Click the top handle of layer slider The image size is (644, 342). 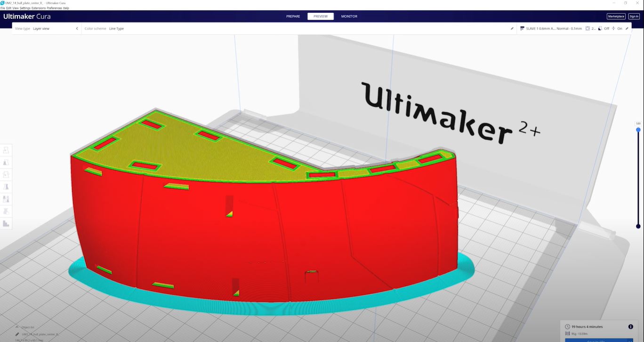click(638, 130)
